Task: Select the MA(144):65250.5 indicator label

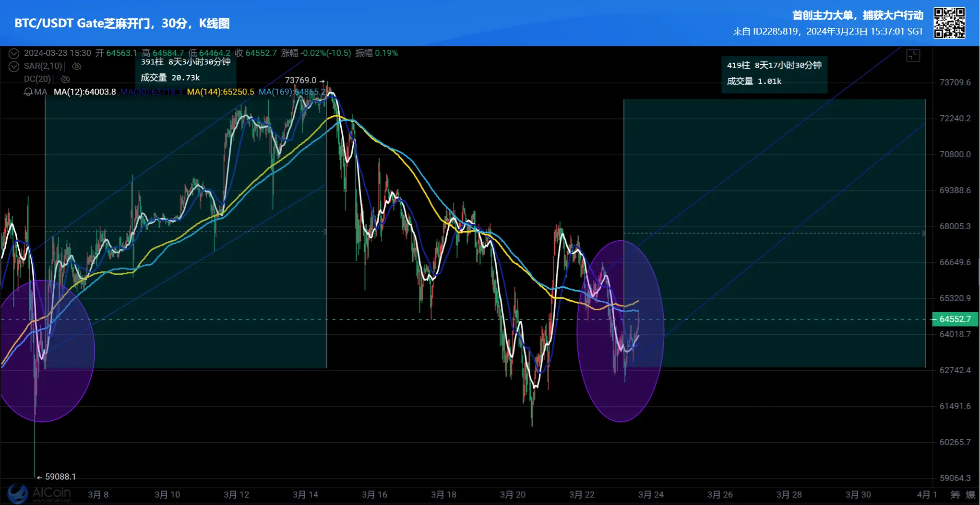Action: click(x=220, y=92)
